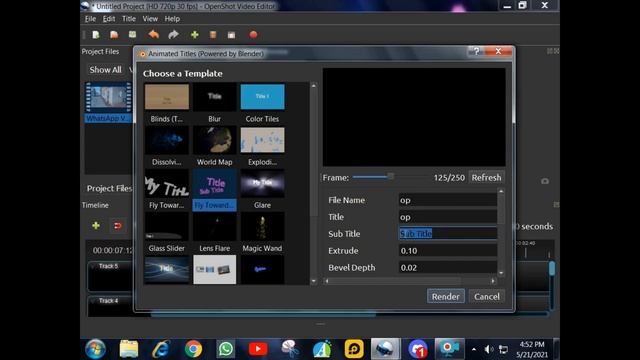Click in the Title text field
The height and width of the screenshot is (360, 640).
[448, 217]
